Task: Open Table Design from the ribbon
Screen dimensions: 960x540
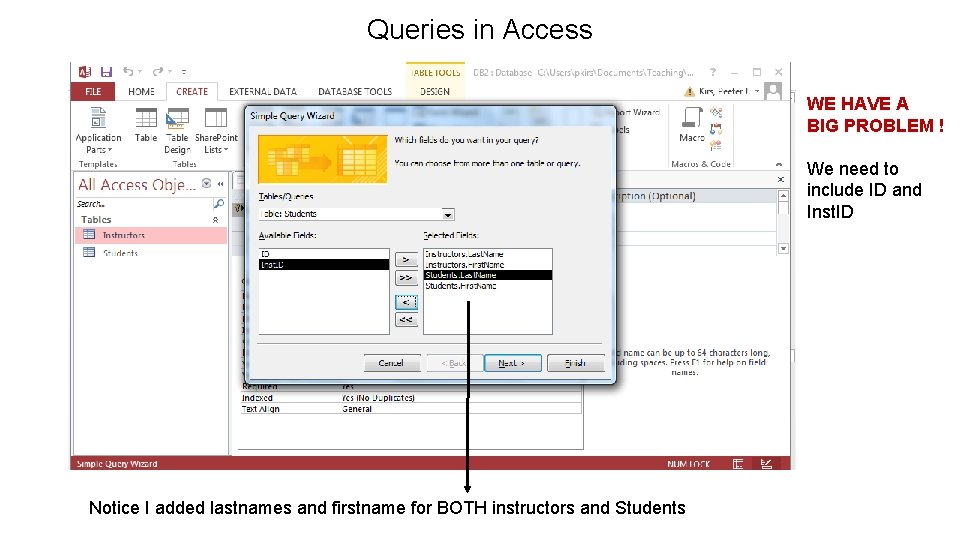Action: 178,130
